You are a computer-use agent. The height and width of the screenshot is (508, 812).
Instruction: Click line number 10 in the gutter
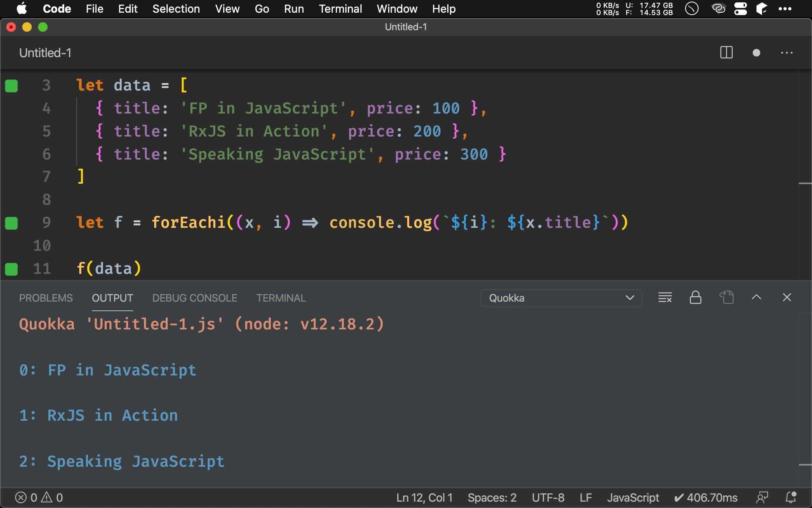point(42,246)
